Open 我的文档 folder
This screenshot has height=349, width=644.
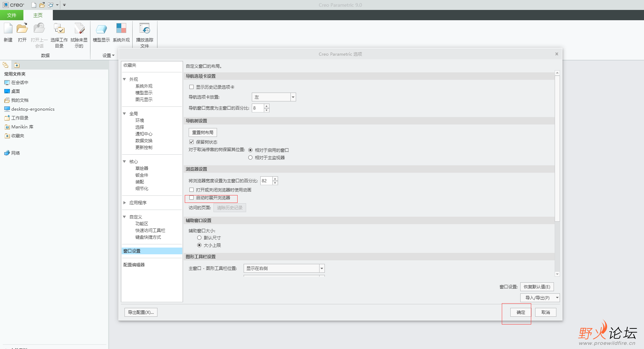tap(16, 100)
